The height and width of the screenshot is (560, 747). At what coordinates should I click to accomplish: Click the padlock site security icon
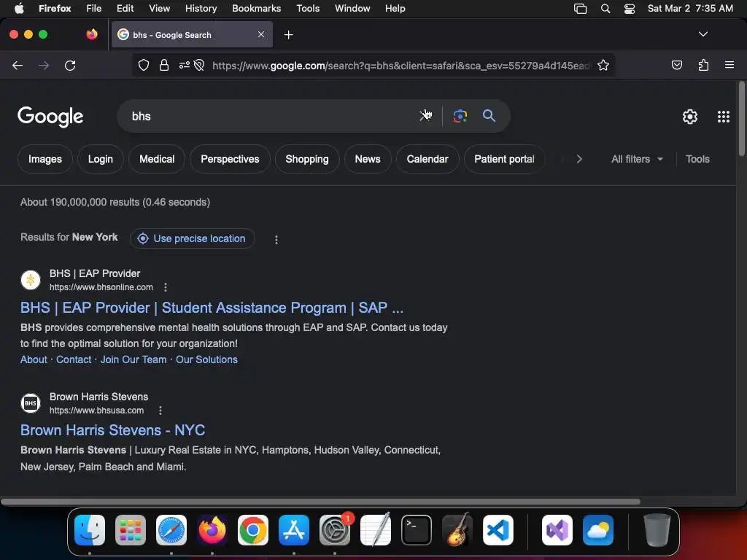point(164,65)
